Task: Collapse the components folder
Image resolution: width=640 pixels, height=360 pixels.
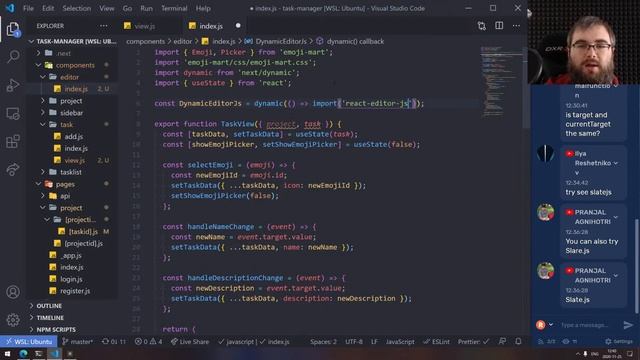Action: (x=75, y=65)
